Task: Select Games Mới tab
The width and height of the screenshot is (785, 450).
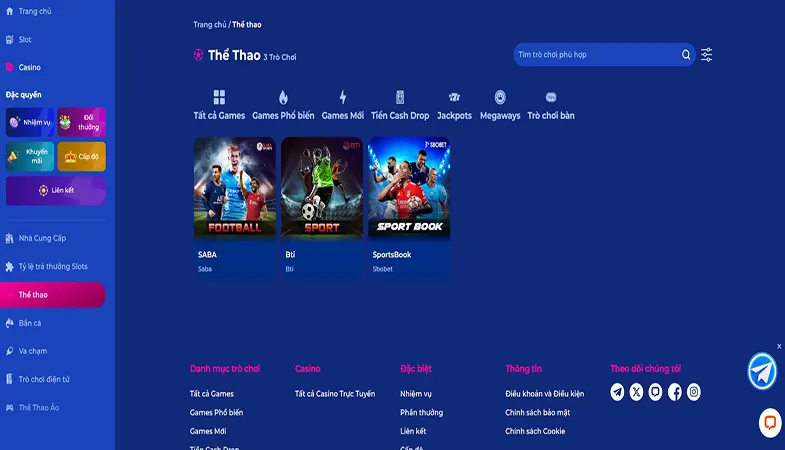Action: (x=343, y=105)
